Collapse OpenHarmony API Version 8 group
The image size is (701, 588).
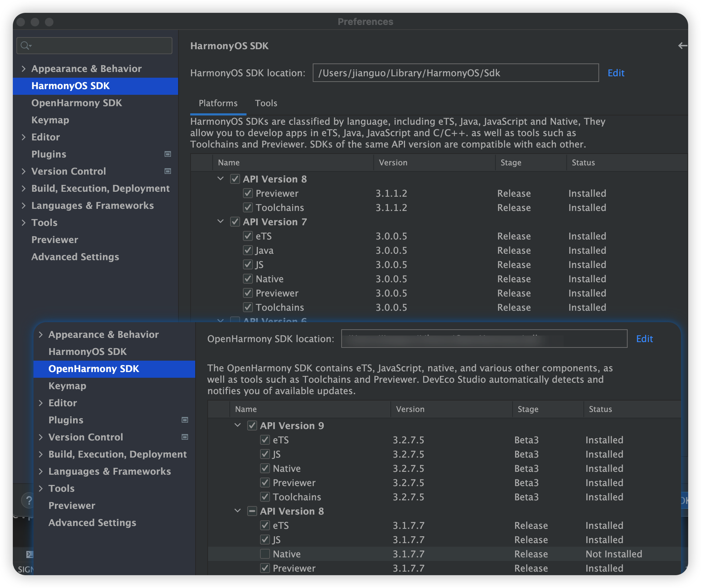tap(238, 511)
